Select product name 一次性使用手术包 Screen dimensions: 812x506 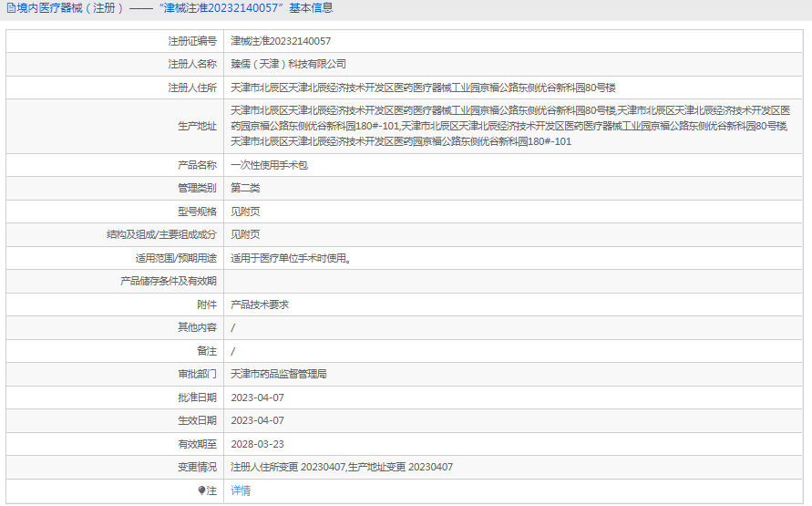click(269, 165)
